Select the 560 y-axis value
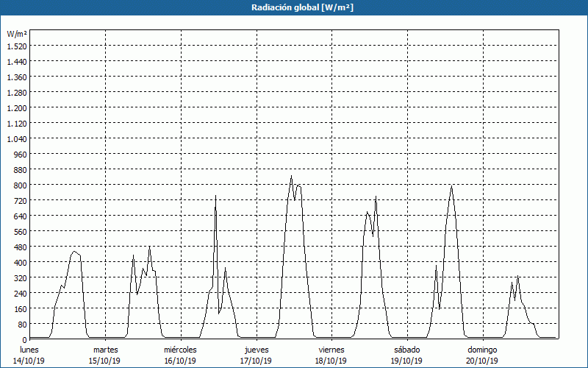 [21, 231]
